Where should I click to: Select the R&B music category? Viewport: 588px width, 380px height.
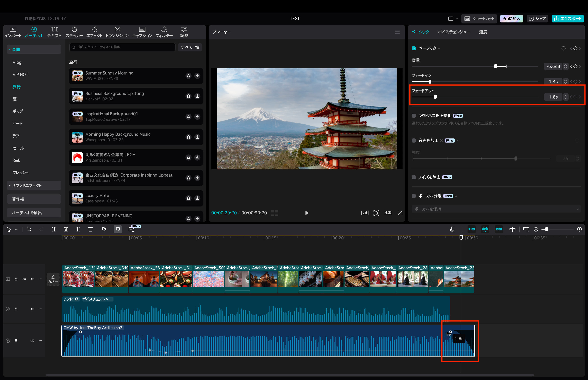[x=17, y=160]
